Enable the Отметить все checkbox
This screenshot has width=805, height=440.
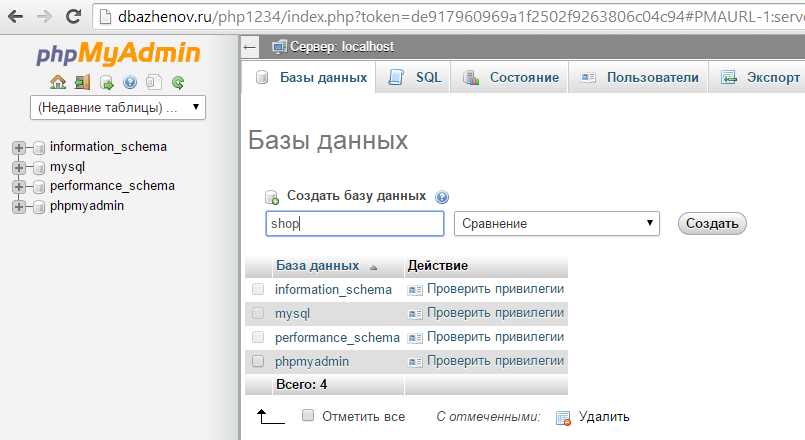308,415
